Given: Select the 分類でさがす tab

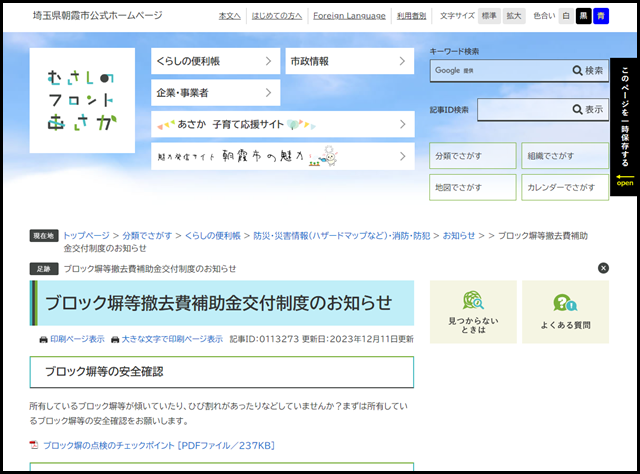Looking at the screenshot, I should tap(473, 156).
